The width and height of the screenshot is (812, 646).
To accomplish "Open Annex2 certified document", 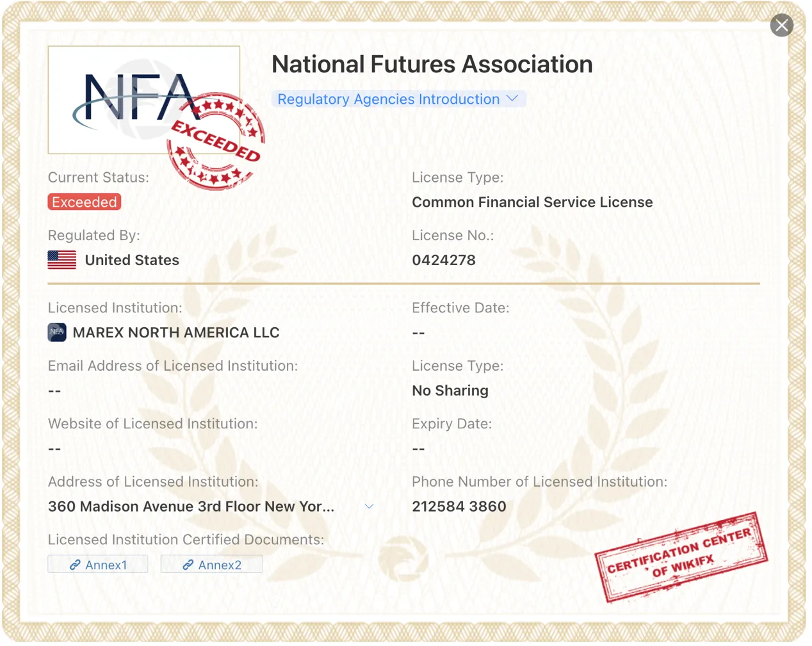I will pyautogui.click(x=211, y=565).
